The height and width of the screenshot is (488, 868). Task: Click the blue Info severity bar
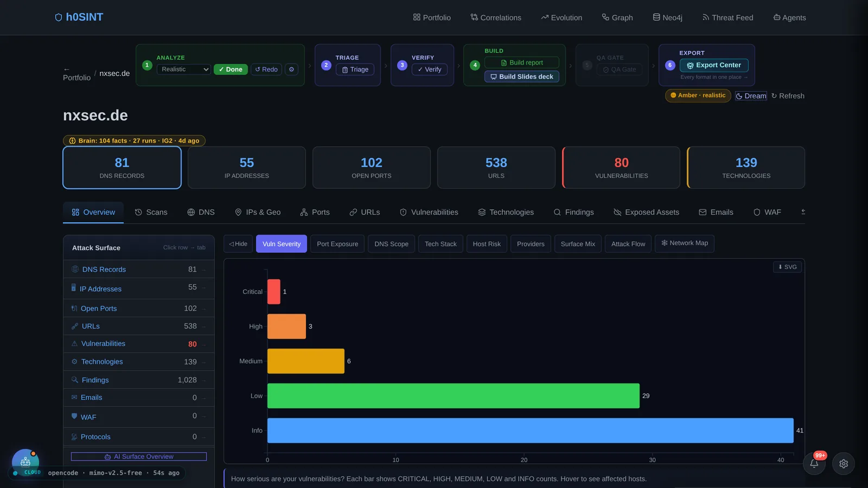[531, 431]
